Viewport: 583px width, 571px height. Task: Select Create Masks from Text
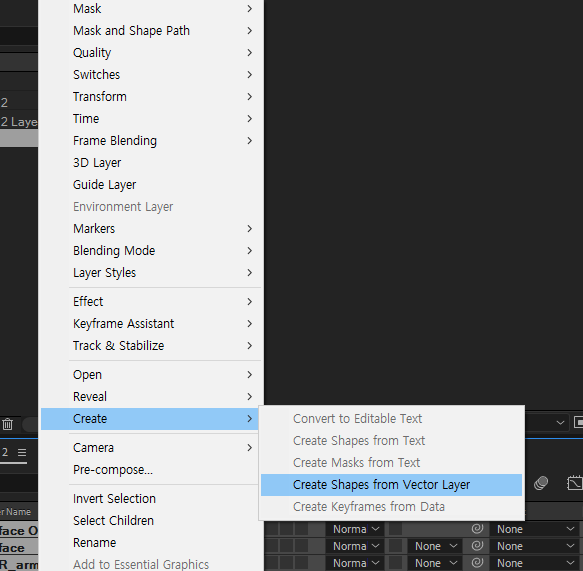click(391, 462)
